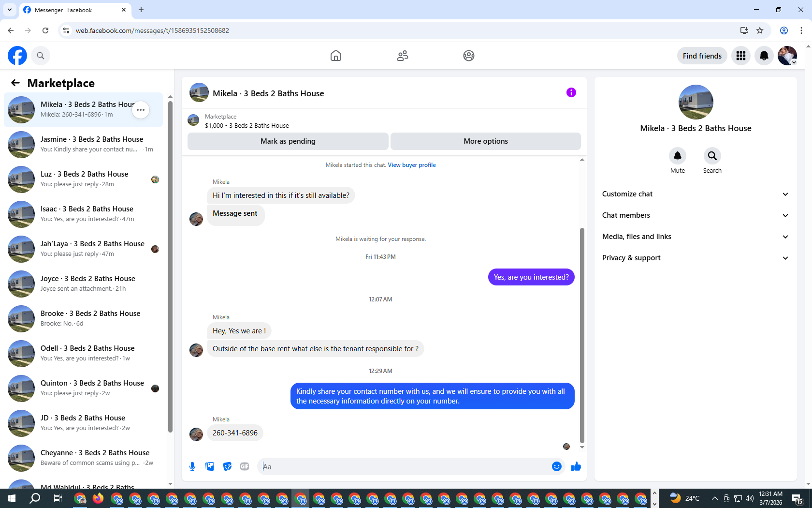Open conversation information purple icon
This screenshot has height=508, width=812.
coord(571,92)
